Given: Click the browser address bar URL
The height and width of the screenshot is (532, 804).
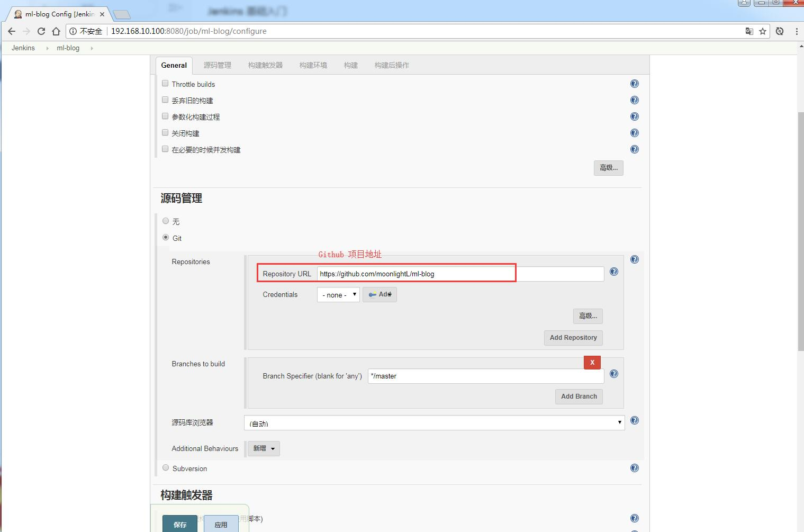Looking at the screenshot, I should click(x=189, y=31).
